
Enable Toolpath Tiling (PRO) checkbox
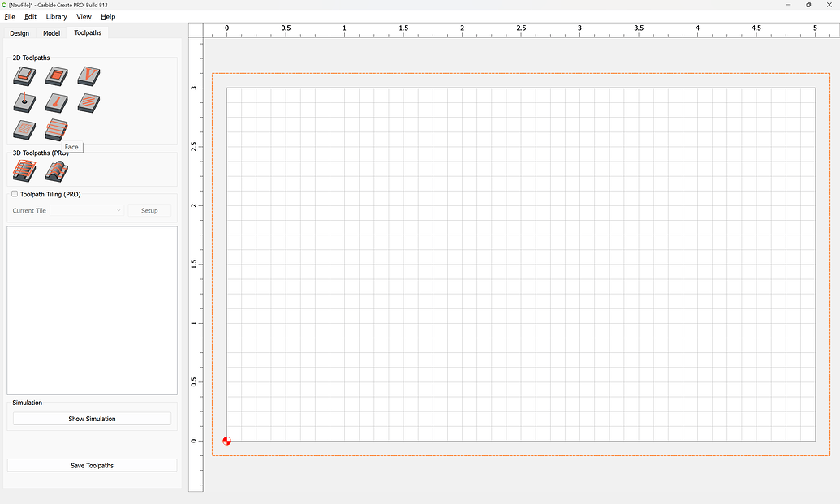(x=15, y=194)
